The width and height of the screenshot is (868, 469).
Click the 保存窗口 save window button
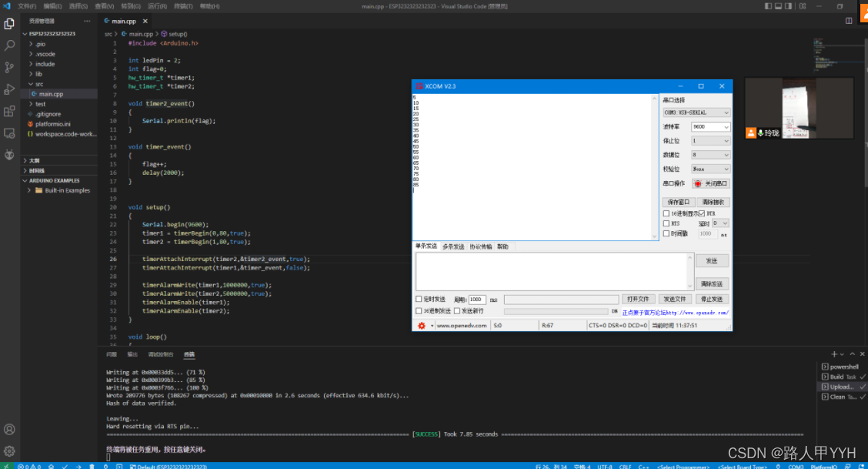tap(678, 202)
